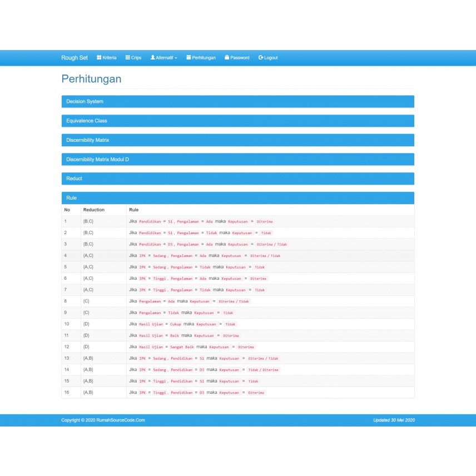Viewport: 476px width, 476px height.
Task: Expand the Decision System panel
Action: coord(237,101)
